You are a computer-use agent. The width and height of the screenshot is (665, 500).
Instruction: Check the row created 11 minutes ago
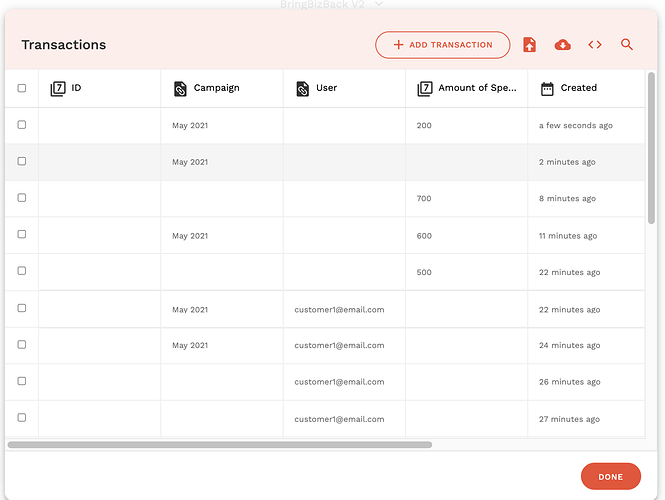[22, 234]
